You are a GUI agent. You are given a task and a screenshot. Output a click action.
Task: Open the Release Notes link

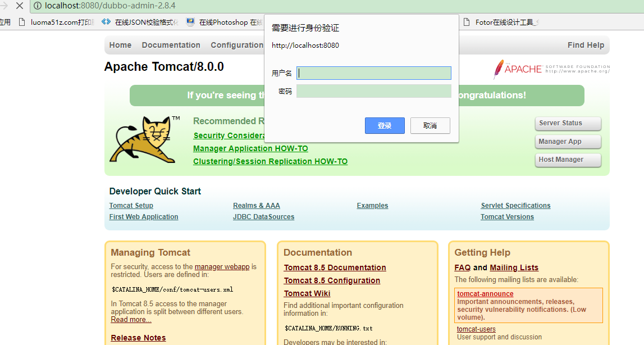click(x=139, y=338)
